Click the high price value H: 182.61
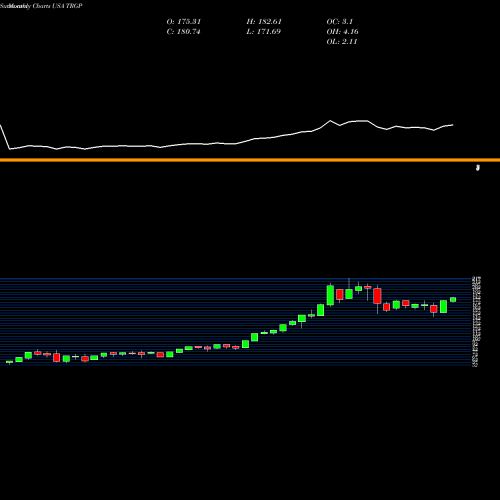 tap(264, 22)
